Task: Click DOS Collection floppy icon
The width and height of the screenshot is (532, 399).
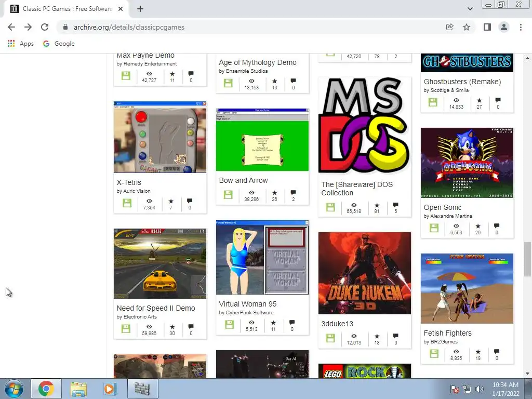Action: (x=330, y=207)
